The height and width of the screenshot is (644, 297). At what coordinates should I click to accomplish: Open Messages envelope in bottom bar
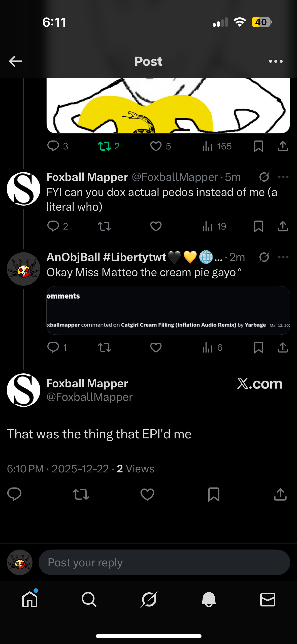(x=268, y=599)
